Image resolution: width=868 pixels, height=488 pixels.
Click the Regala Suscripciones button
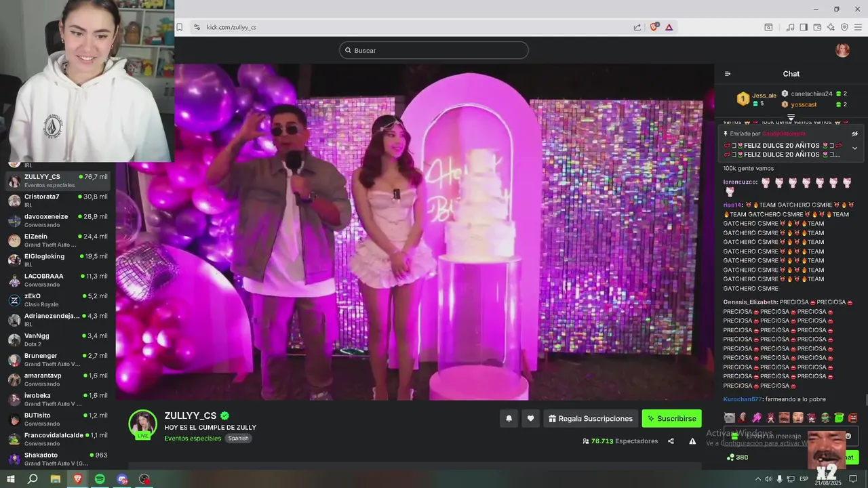pyautogui.click(x=591, y=419)
